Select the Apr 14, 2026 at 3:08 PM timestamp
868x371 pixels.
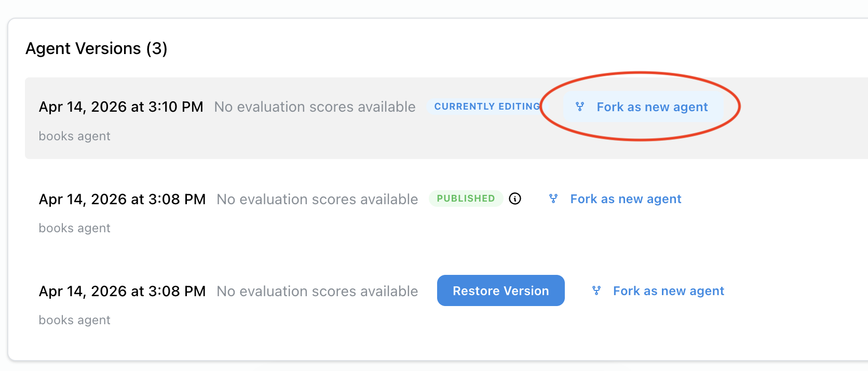click(x=121, y=199)
